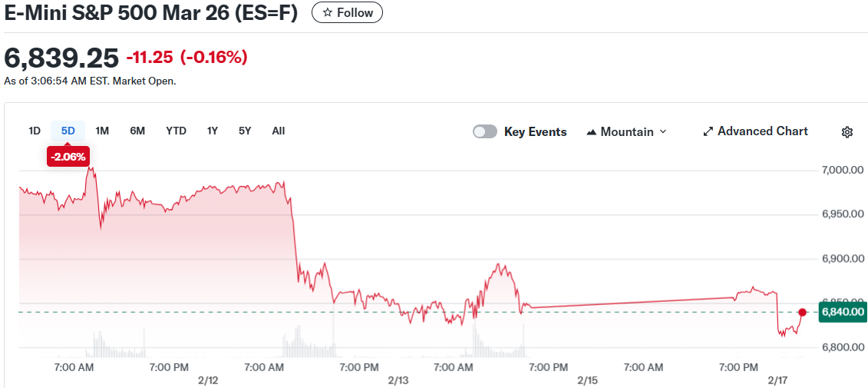Click the Advanced Chart expand-arrows icon
The height and width of the screenshot is (388, 868).
pos(708,132)
